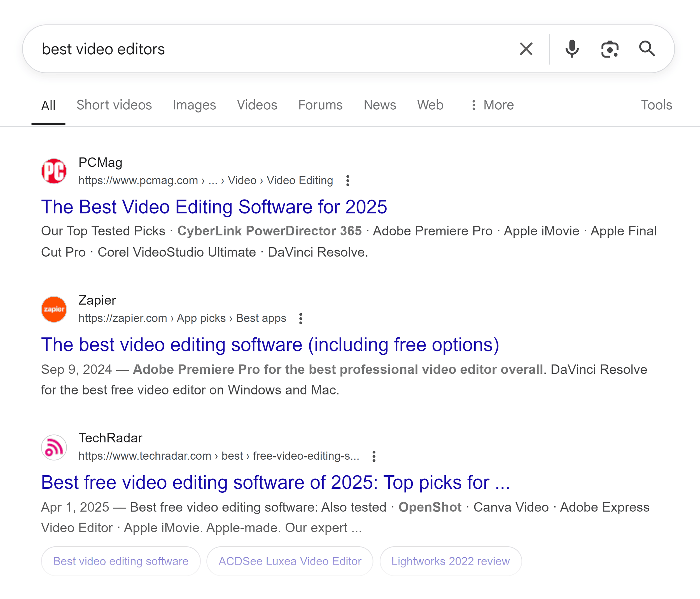Start voice search with microphone icon
The width and height of the screenshot is (700, 599).
tap(572, 49)
